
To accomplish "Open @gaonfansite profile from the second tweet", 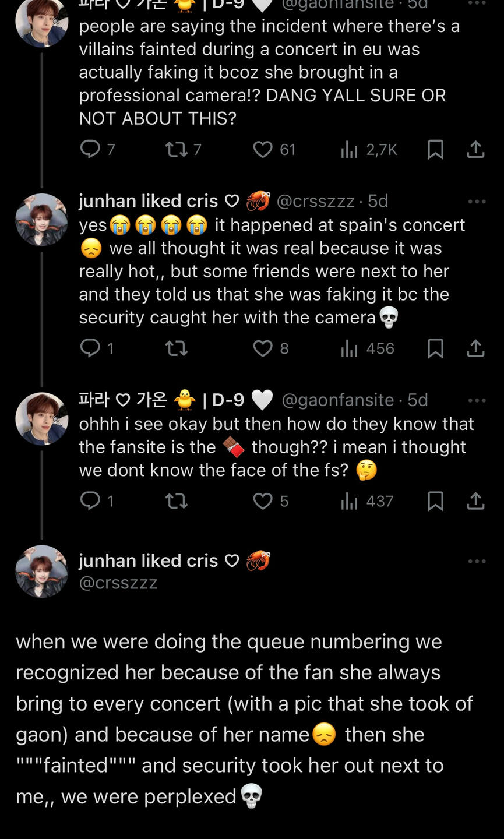I will (337, 400).
